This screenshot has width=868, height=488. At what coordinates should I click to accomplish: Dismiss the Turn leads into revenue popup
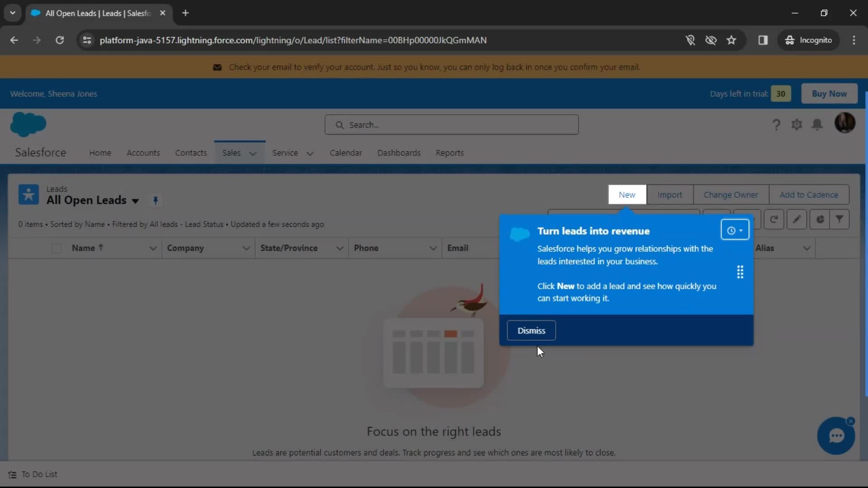[x=531, y=331]
